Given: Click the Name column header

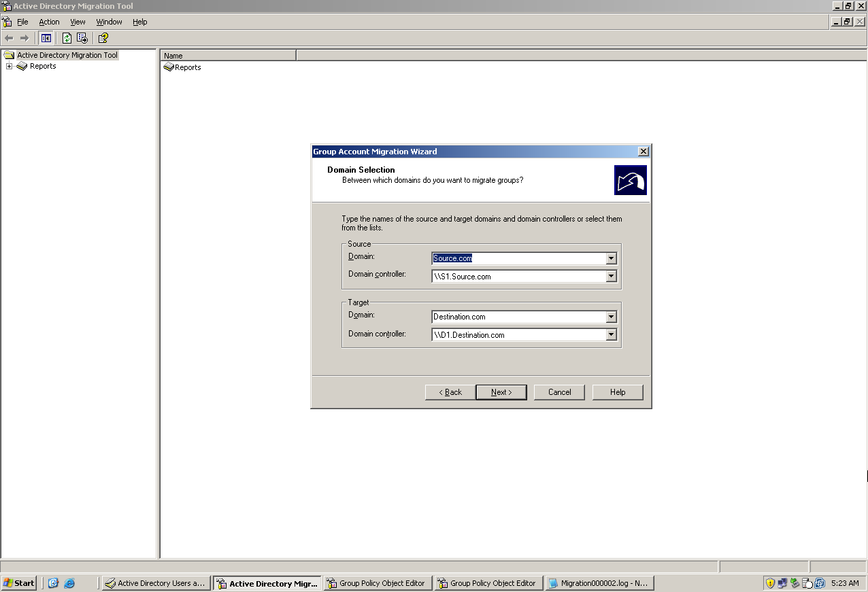Looking at the screenshot, I should coord(229,56).
